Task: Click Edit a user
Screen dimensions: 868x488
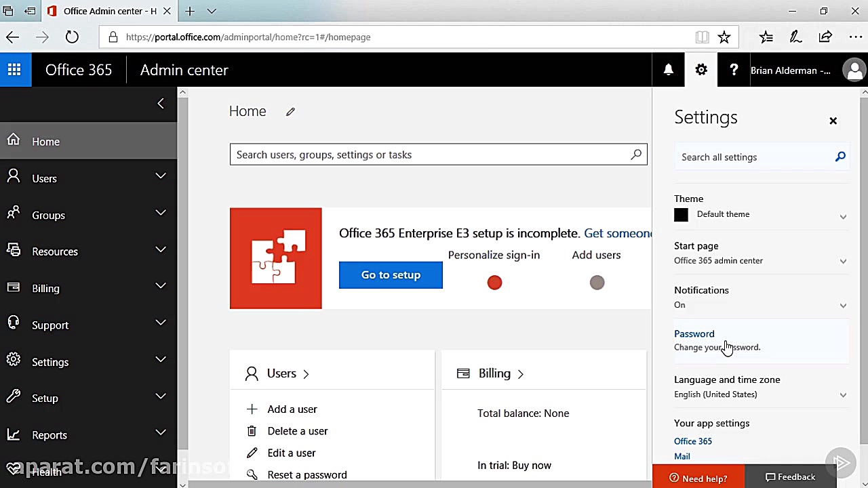Action: 291,453
